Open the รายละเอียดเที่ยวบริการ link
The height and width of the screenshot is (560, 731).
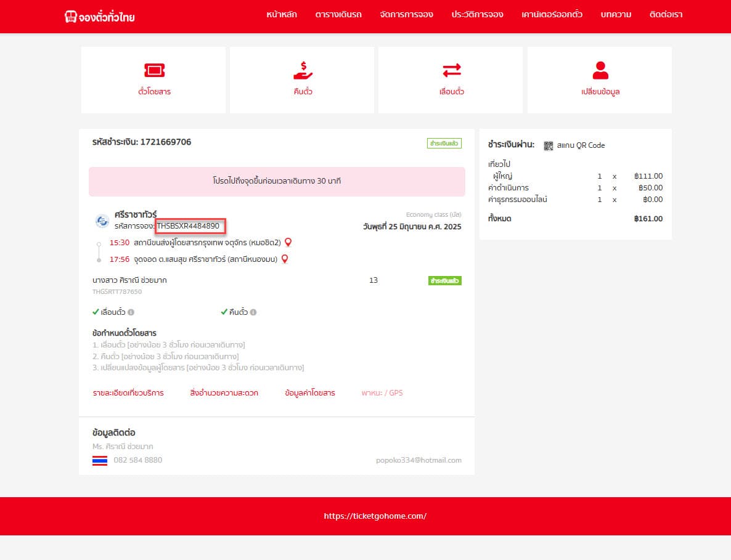tap(128, 393)
